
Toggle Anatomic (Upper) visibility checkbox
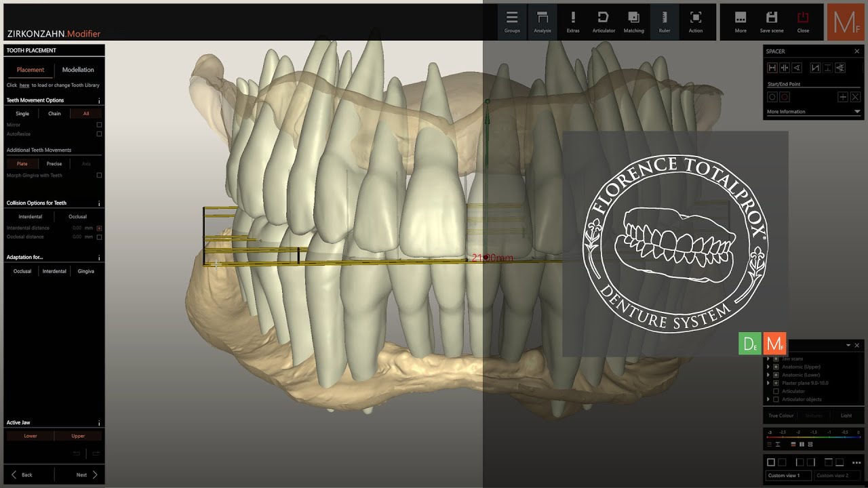pos(776,367)
